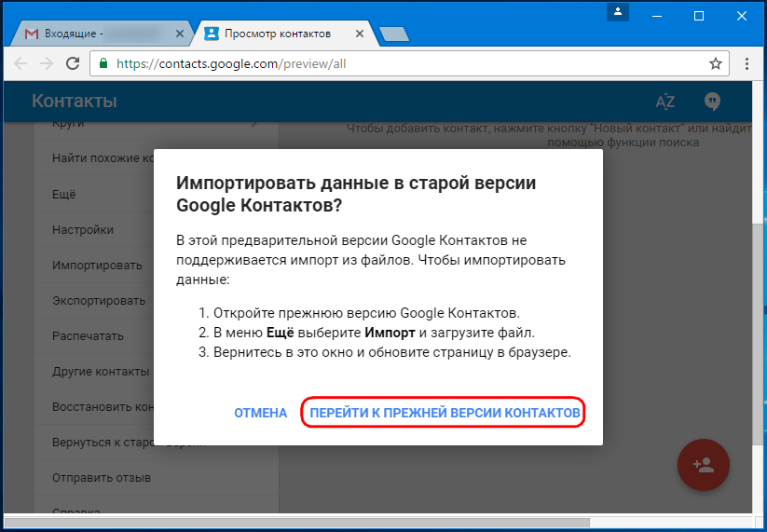The width and height of the screenshot is (767, 532).
Task: Click the Gmail icon on first tab
Action: click(x=32, y=34)
